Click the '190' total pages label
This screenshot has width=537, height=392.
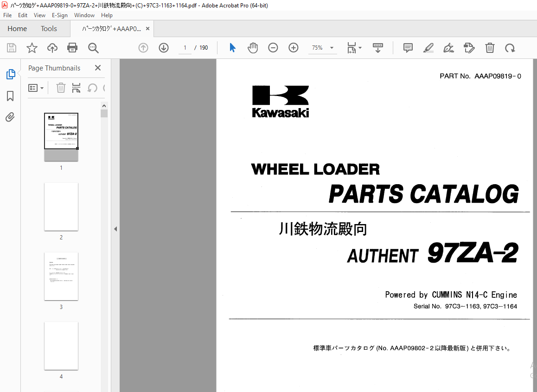point(204,48)
